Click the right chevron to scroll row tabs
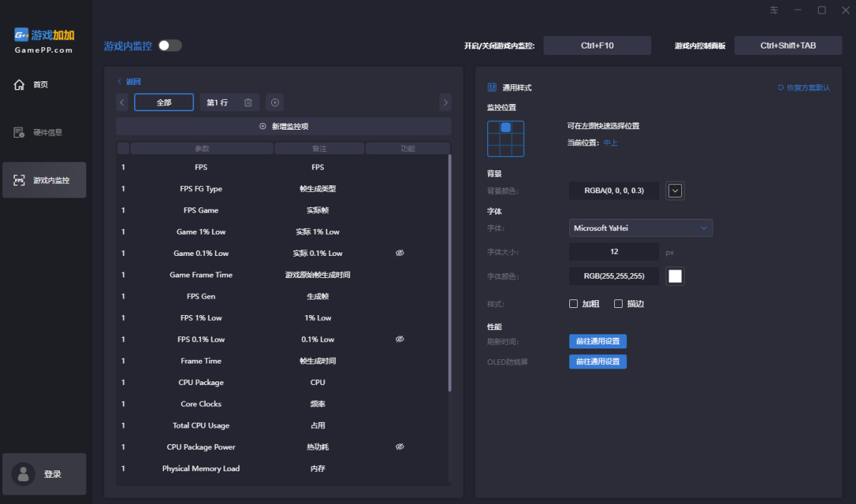Screen dimensions: 856x504 (x=446, y=103)
